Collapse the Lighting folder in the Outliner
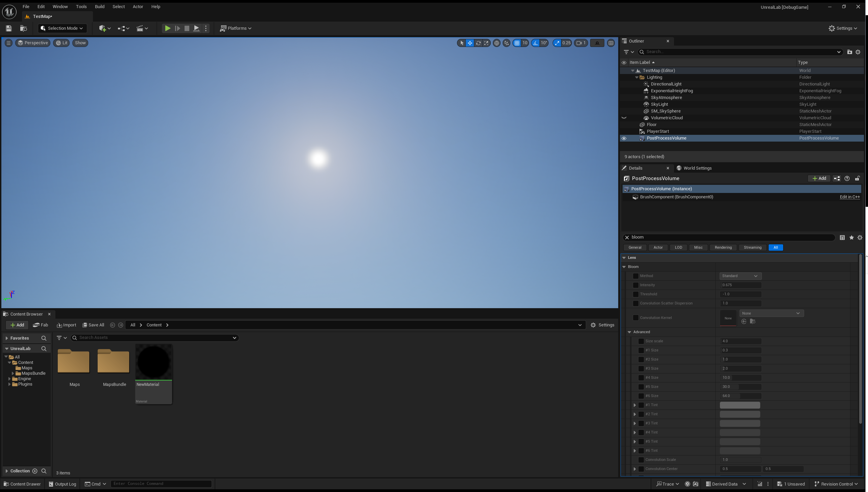Image resolution: width=868 pixels, height=492 pixels. click(637, 77)
